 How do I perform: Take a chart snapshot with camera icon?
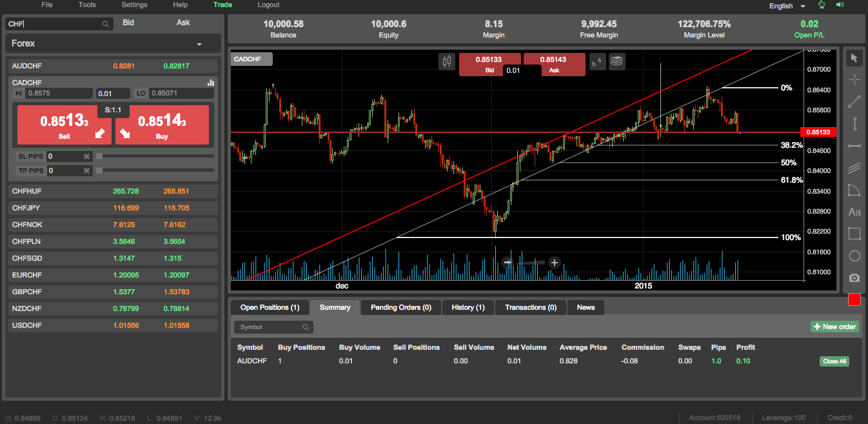(x=854, y=278)
